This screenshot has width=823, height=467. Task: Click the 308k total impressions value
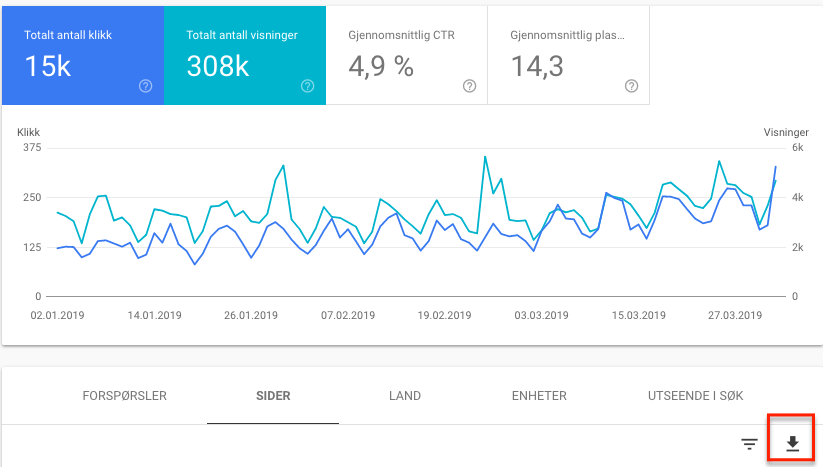[x=218, y=66]
